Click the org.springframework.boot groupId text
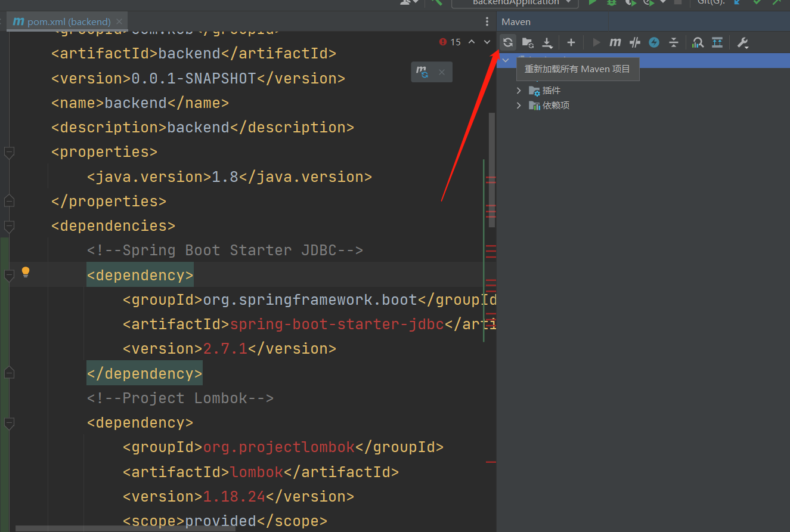This screenshot has width=790, height=532. pos(310,300)
